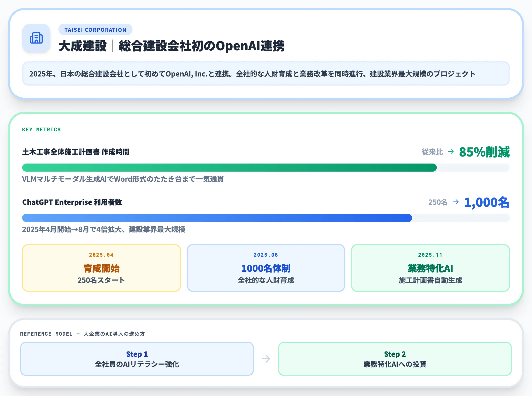Image resolution: width=532 pixels, height=396 pixels.
Task: Click the caption 2025年4月開始→8月で4倍拡大
Action: (104, 229)
